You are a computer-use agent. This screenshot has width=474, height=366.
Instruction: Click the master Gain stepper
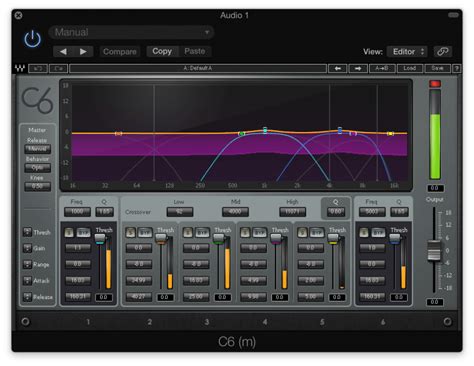click(27, 248)
